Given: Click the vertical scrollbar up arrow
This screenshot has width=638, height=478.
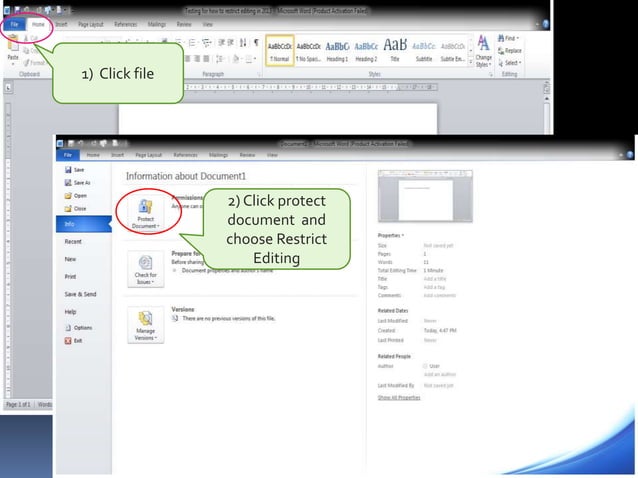Looking at the screenshot, I should click(x=546, y=99).
